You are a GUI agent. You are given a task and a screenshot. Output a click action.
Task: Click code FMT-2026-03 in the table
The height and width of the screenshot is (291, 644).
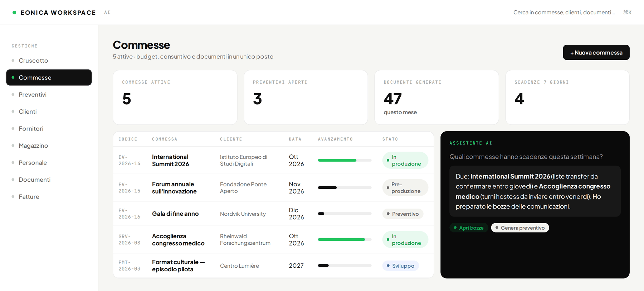[130, 266]
